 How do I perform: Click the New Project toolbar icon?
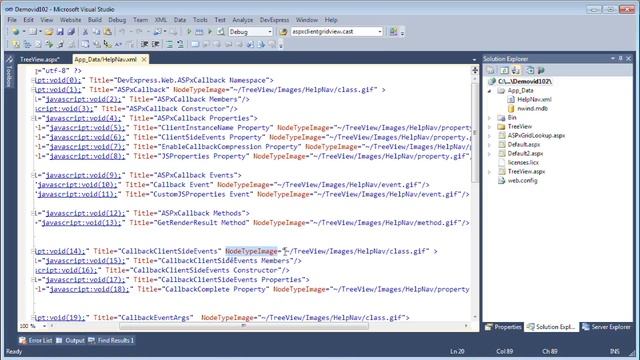tap(16, 31)
